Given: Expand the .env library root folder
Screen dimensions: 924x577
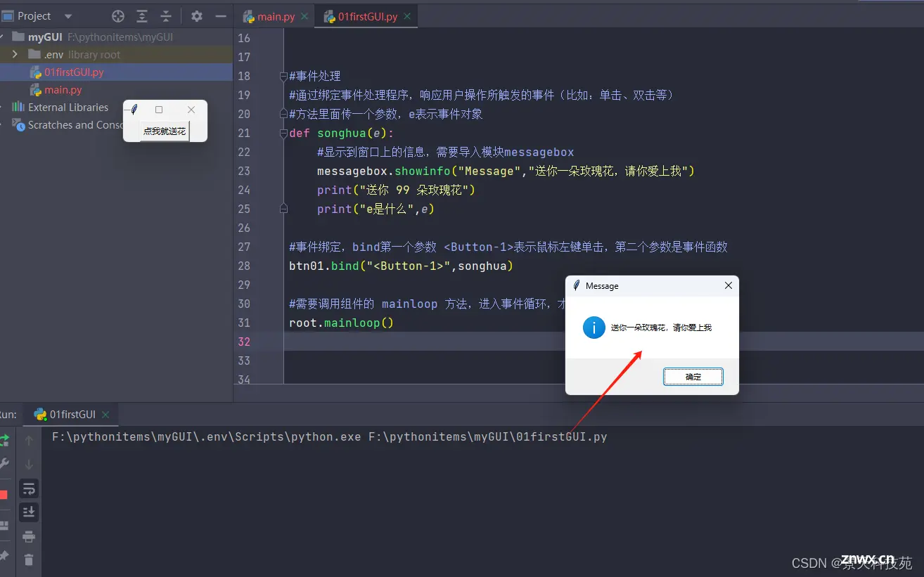Looking at the screenshot, I should [x=15, y=54].
